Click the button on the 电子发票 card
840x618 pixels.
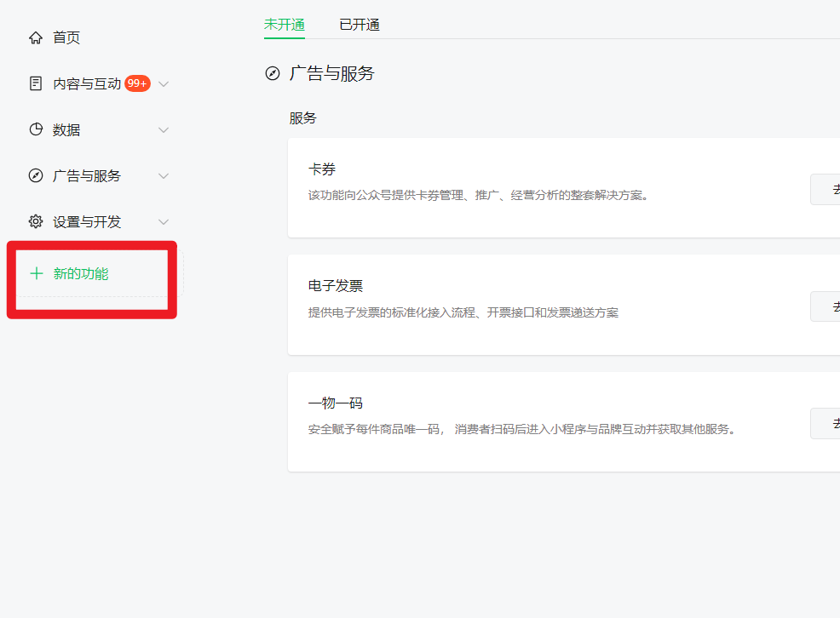[x=826, y=306]
